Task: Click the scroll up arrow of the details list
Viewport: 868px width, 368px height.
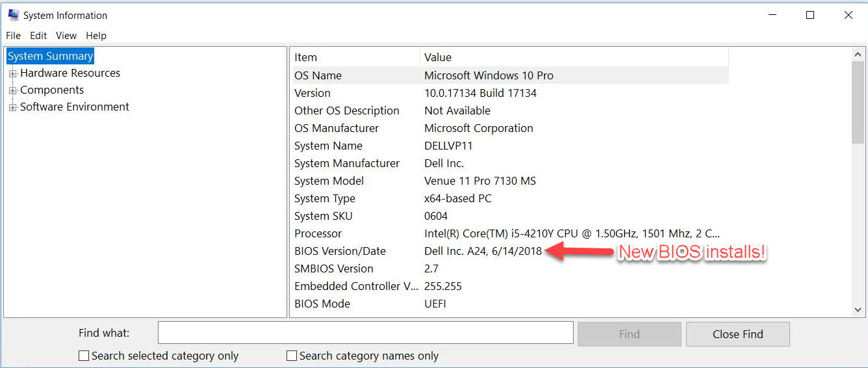Action: [858, 55]
